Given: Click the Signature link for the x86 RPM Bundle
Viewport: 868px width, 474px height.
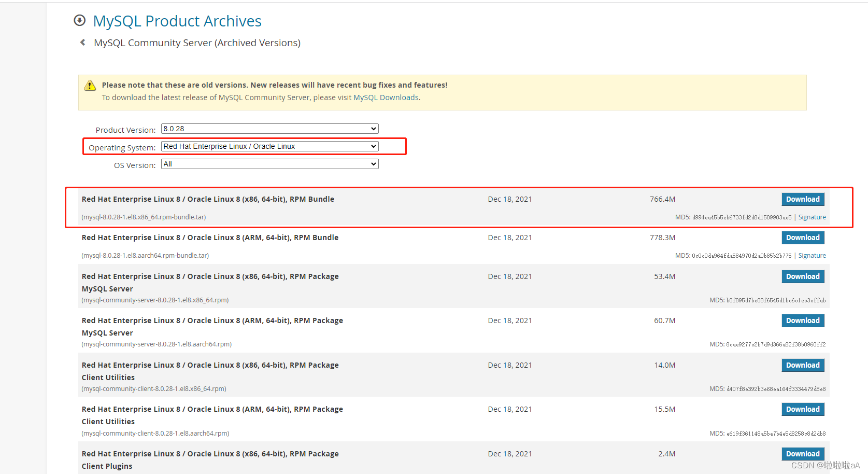Looking at the screenshot, I should pos(812,217).
